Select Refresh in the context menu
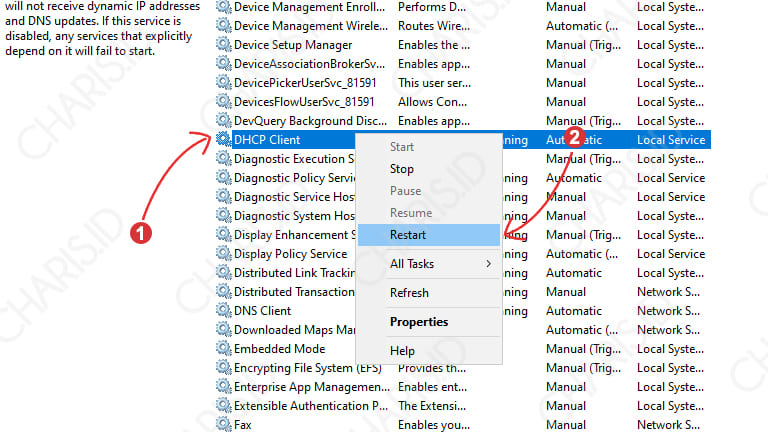Image resolution: width=768 pixels, height=432 pixels. (429, 293)
